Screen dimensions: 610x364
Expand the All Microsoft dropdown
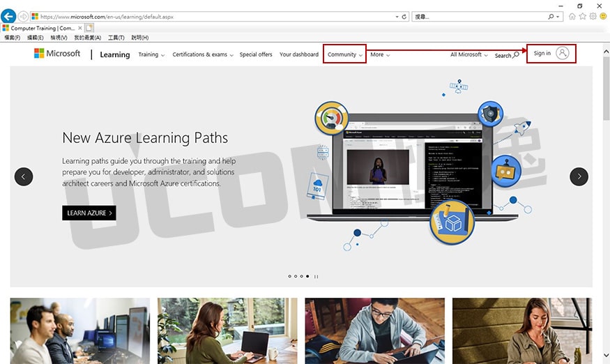tap(468, 54)
